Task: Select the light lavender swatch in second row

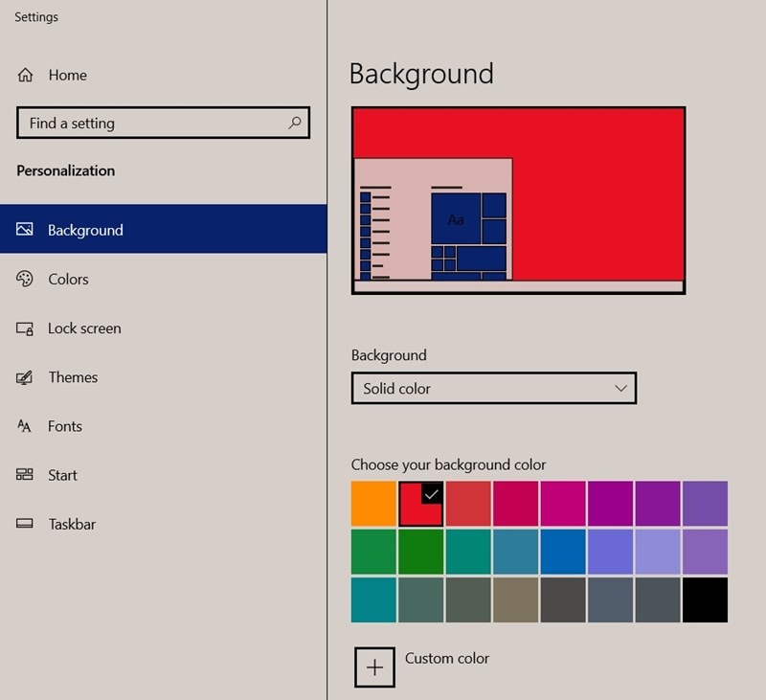Action: click(x=658, y=552)
